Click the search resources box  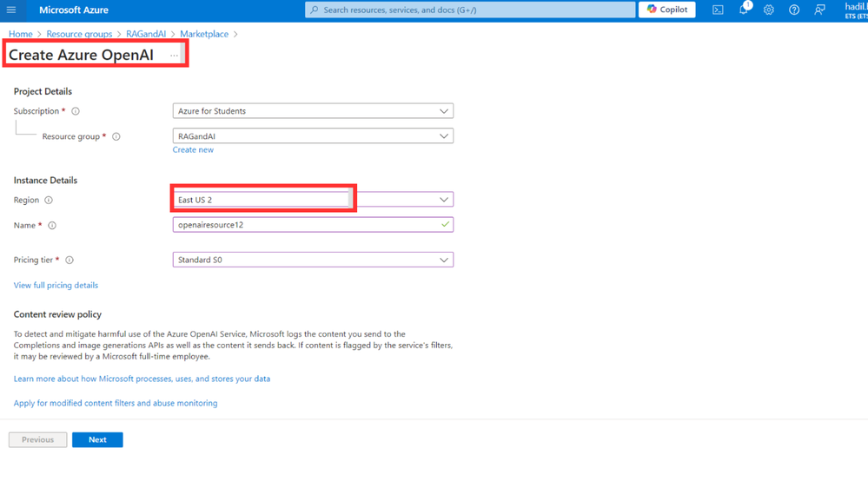click(470, 10)
